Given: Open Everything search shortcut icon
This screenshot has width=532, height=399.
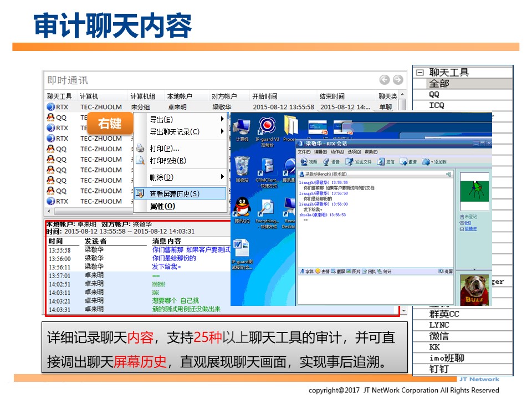Looking at the screenshot, I should coord(267,214).
